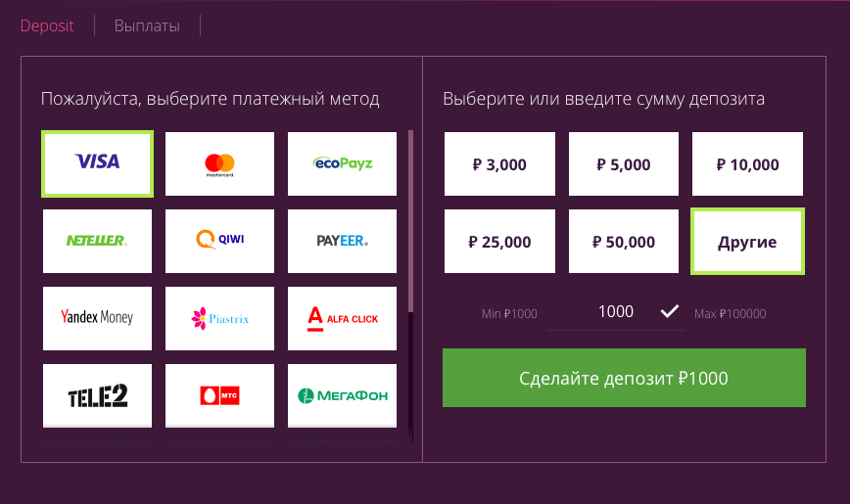This screenshot has height=504, width=850.
Task: Select QIWI wallet payment
Action: 220,240
